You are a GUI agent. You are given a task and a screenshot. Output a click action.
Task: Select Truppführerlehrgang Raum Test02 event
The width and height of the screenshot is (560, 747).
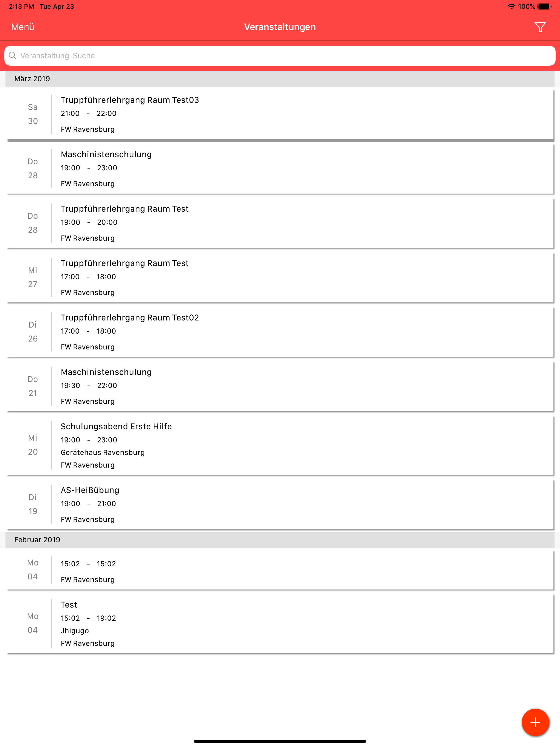point(280,332)
